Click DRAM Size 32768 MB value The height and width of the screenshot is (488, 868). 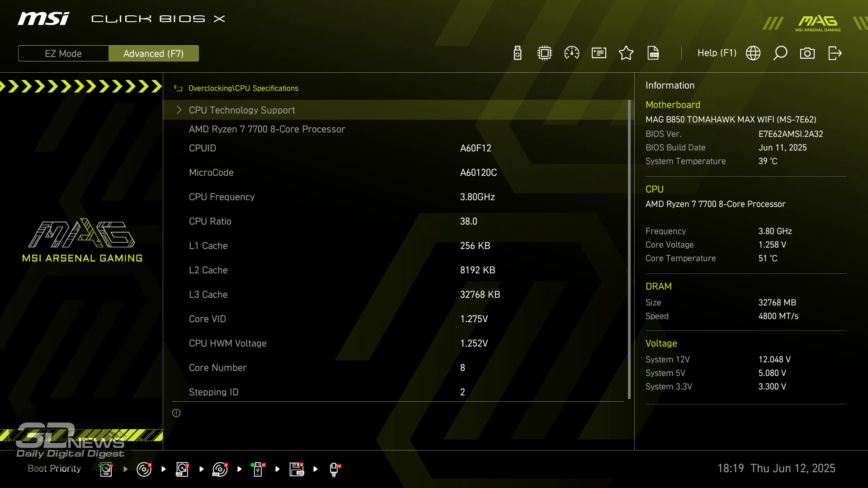tap(777, 303)
